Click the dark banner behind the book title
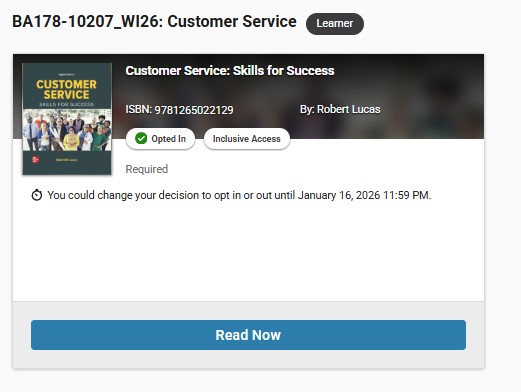The width and height of the screenshot is (521, 392). point(400,83)
